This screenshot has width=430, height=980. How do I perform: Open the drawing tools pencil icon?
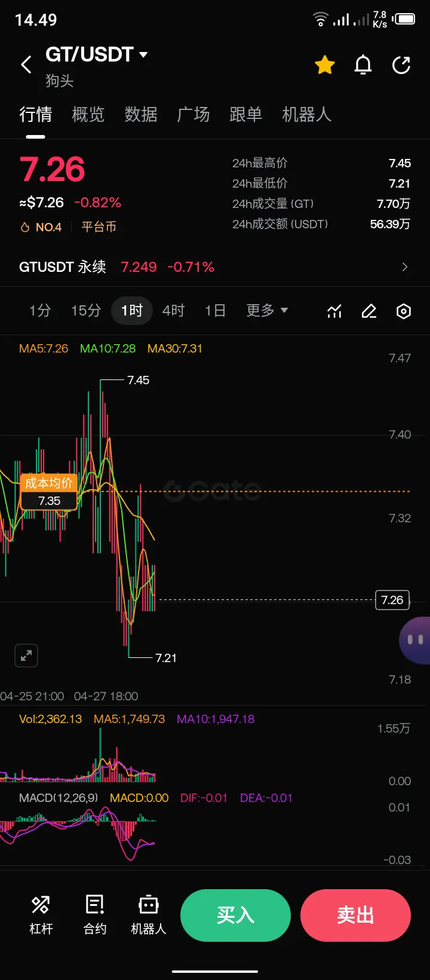tap(369, 311)
